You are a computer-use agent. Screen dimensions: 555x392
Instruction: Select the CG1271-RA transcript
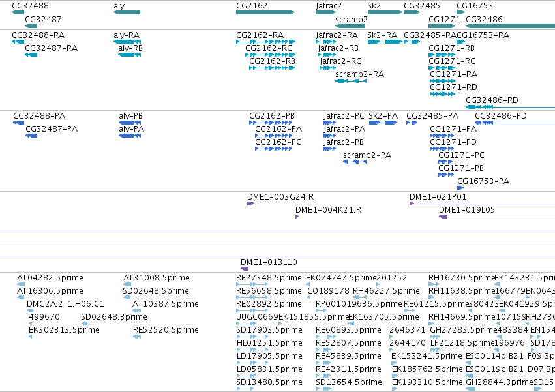coord(442,81)
